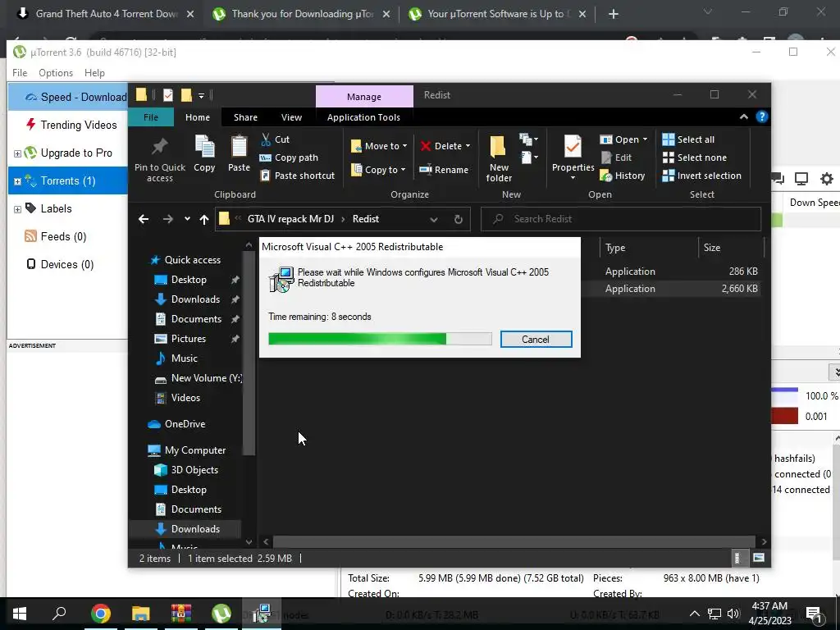Image resolution: width=840 pixels, height=630 pixels.
Task: Switch to the View ribbon tab
Action: (x=291, y=117)
